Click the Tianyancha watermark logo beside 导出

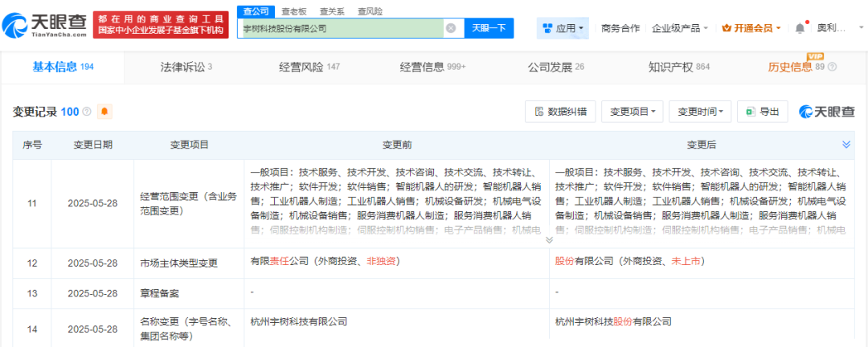coord(826,112)
